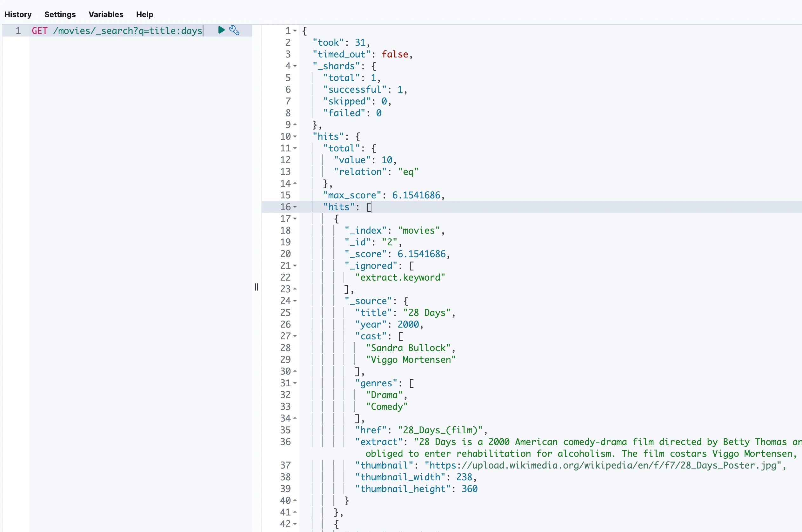Open the wrench request options icon

[234, 30]
